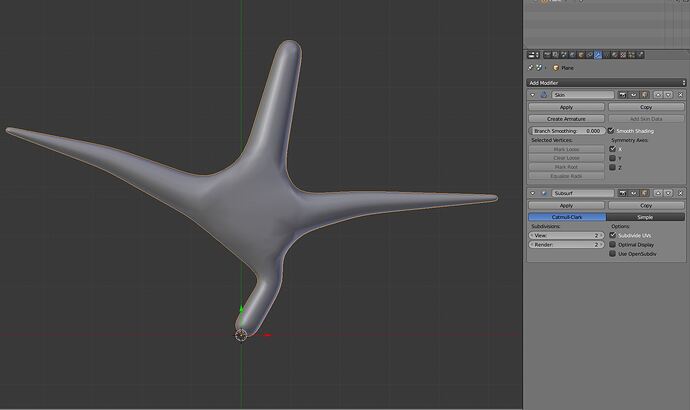Enable the Y symmetry axis checkbox
Viewport: 690px width, 410px height.
click(x=613, y=158)
